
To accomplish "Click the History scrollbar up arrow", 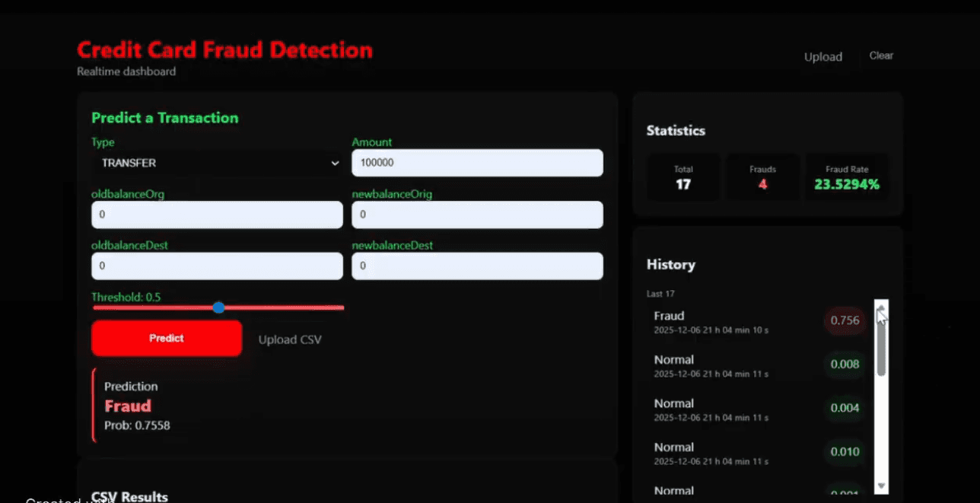I will [881, 307].
